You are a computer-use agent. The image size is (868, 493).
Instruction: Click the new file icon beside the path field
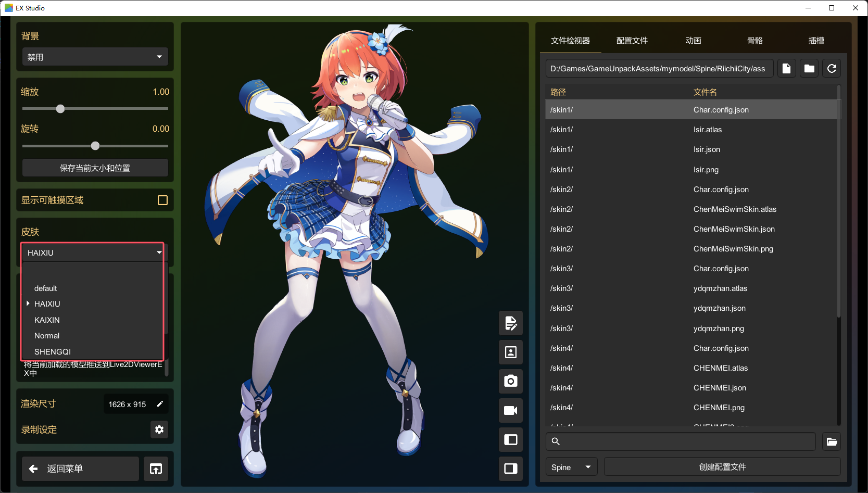click(x=787, y=69)
